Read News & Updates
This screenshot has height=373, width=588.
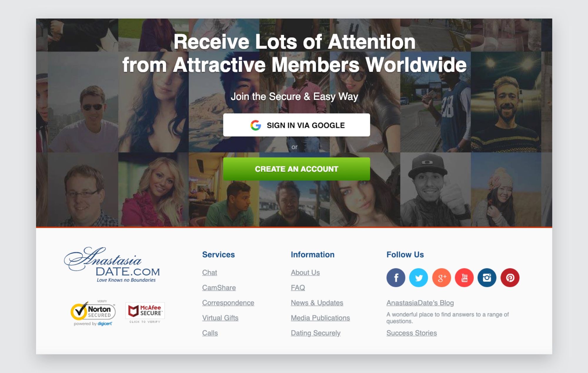(x=317, y=303)
